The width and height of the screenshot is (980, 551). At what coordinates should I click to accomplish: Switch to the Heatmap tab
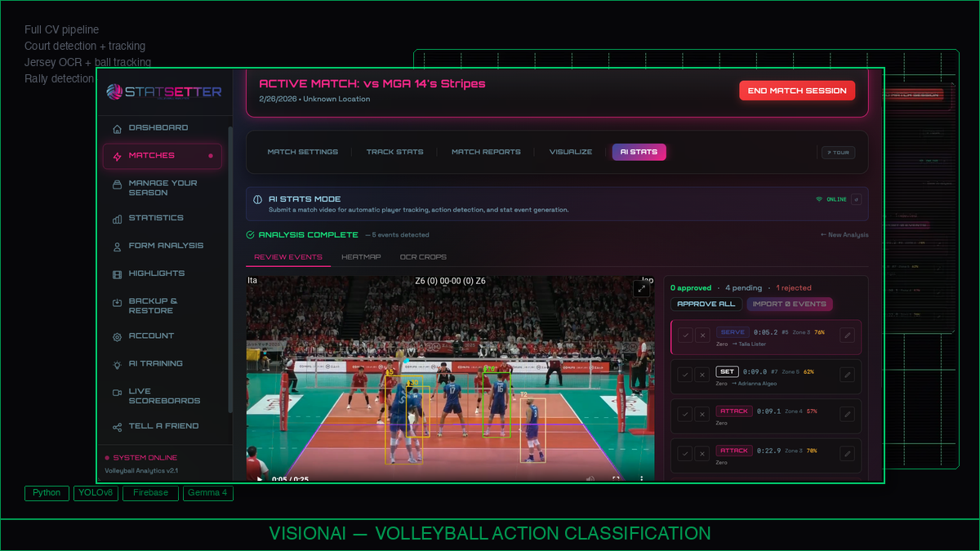[361, 256]
